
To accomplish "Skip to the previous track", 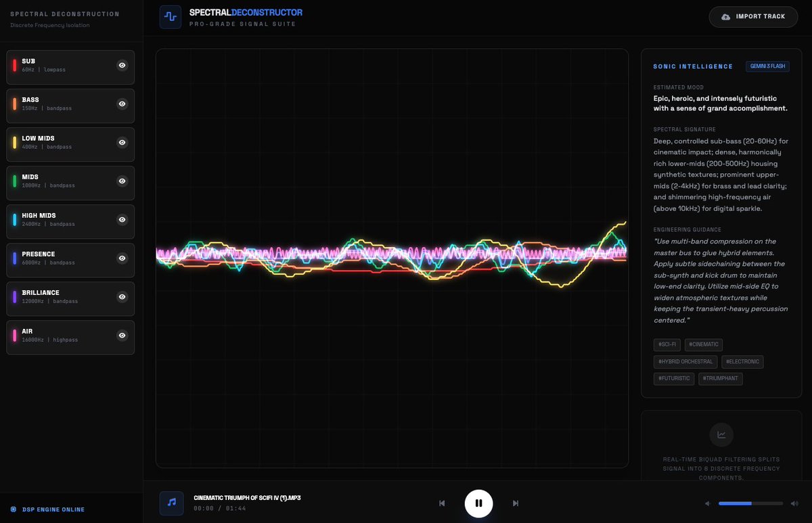I will pyautogui.click(x=442, y=503).
